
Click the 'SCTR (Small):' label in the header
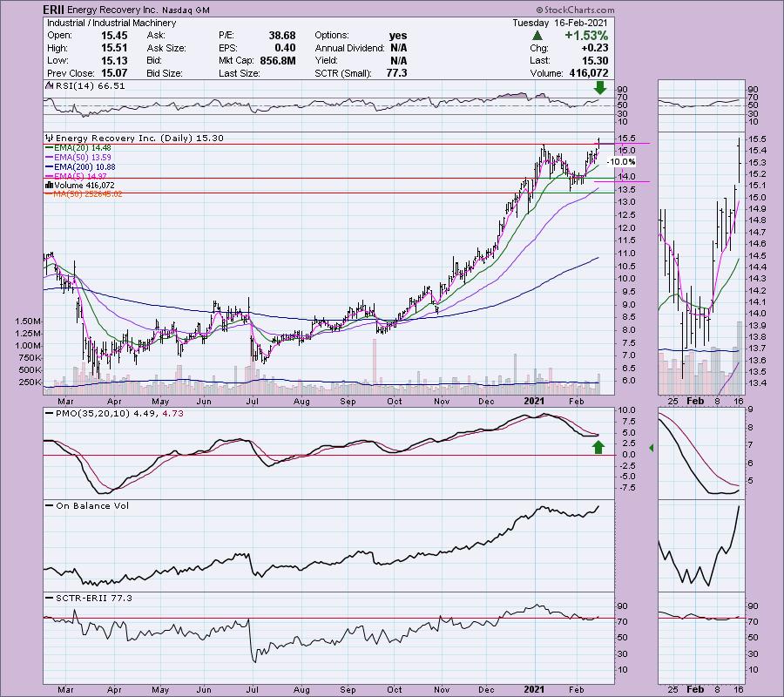343,73
